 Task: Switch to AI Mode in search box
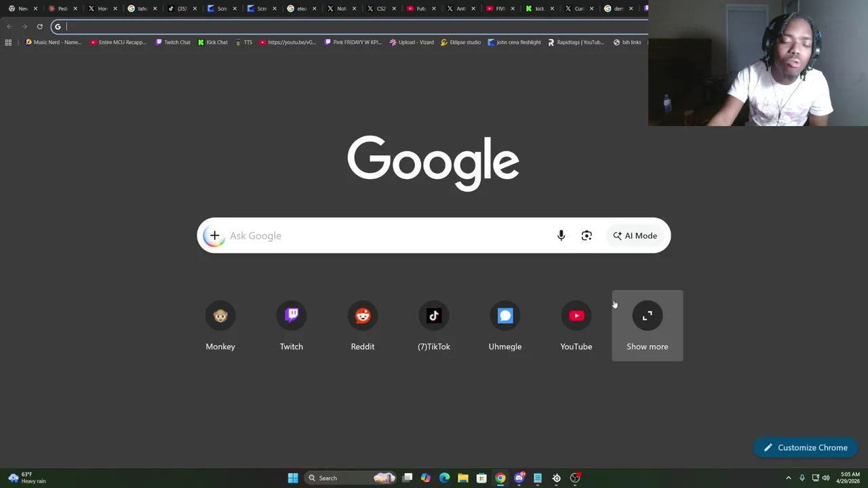[635, 236]
